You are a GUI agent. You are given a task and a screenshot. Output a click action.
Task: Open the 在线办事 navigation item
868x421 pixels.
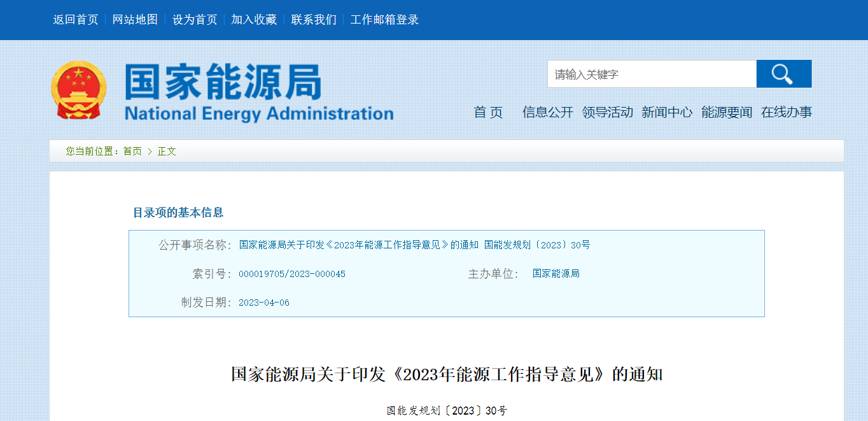[787, 113]
